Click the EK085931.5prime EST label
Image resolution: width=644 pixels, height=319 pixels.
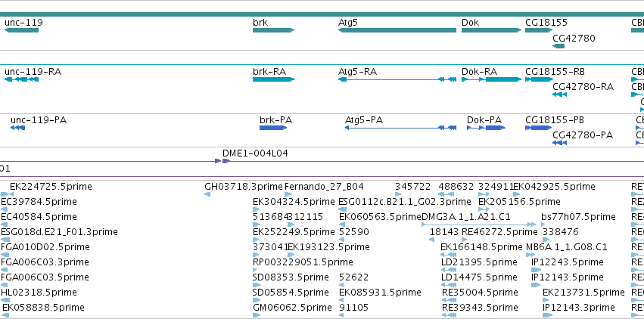[381, 293]
